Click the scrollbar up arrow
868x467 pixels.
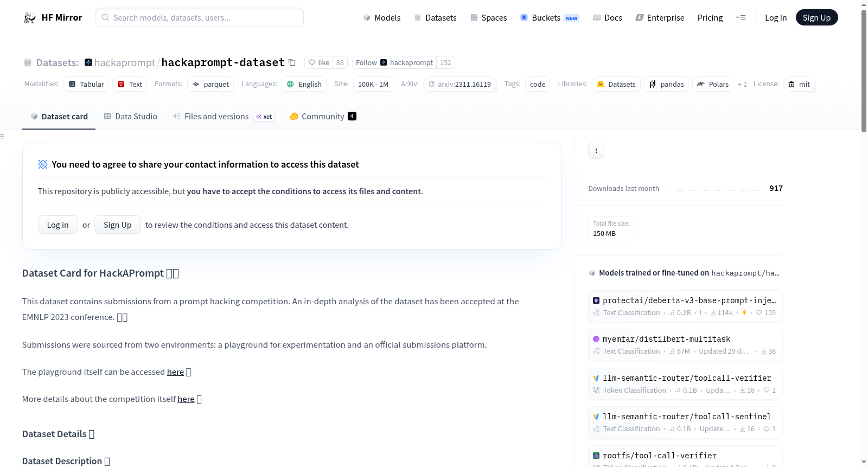864,4
